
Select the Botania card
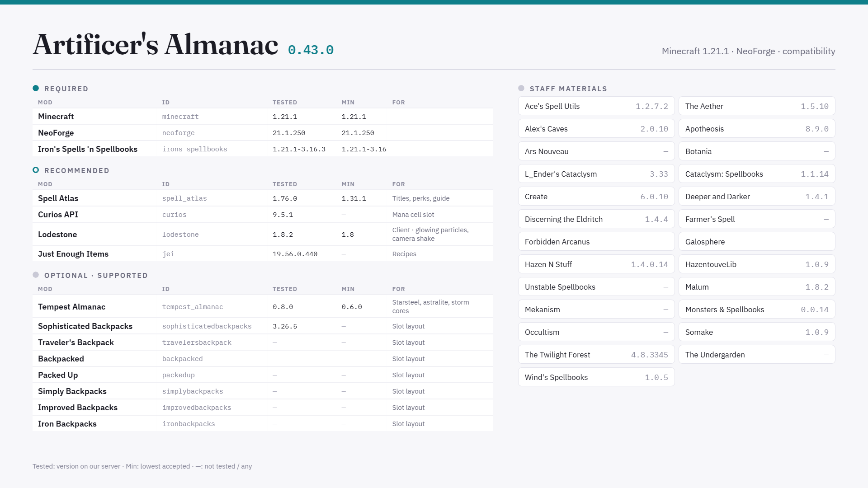[757, 151]
